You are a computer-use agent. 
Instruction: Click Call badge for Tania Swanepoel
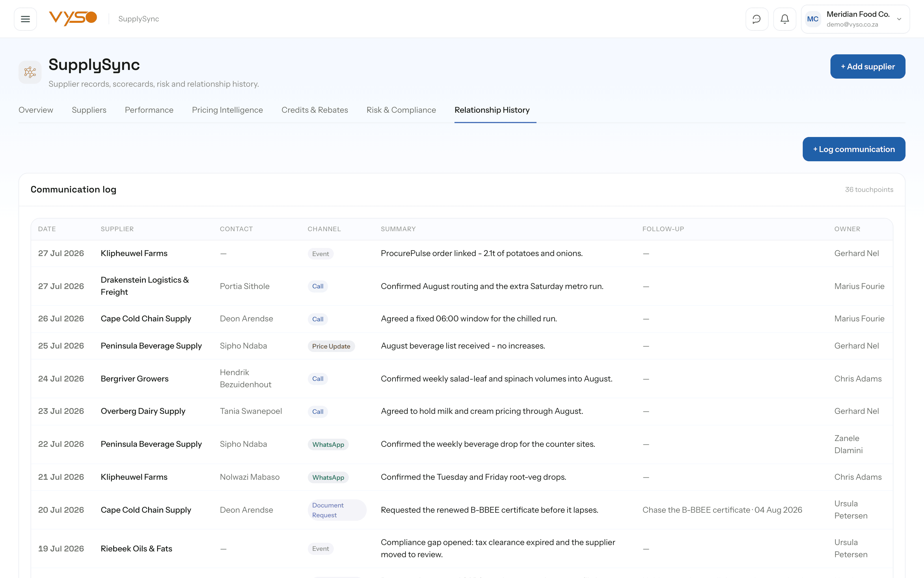[318, 412]
